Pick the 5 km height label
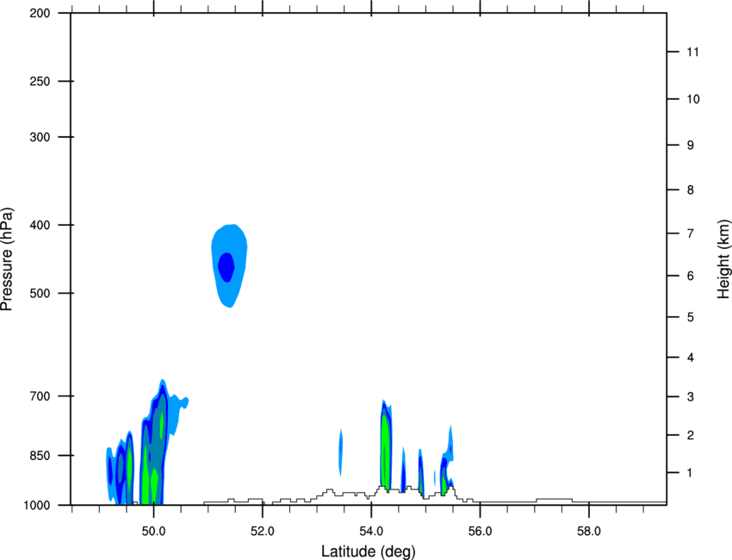Viewport: 732px width, 560px height. tap(690, 317)
